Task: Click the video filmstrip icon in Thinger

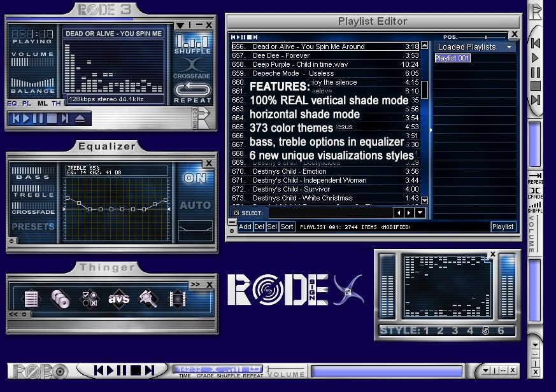Action: [176, 298]
